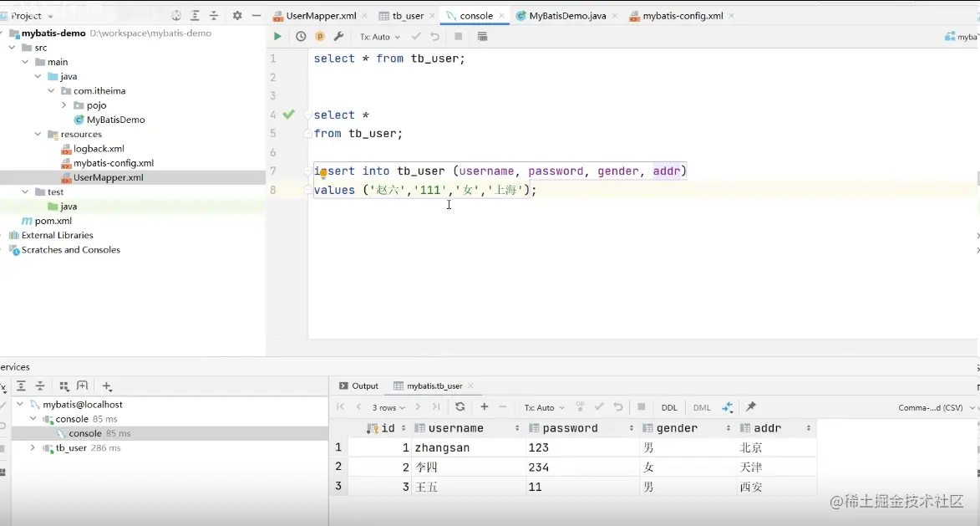Select logback.xml in project tree
This screenshot has height=526, width=980.
pos(93,148)
